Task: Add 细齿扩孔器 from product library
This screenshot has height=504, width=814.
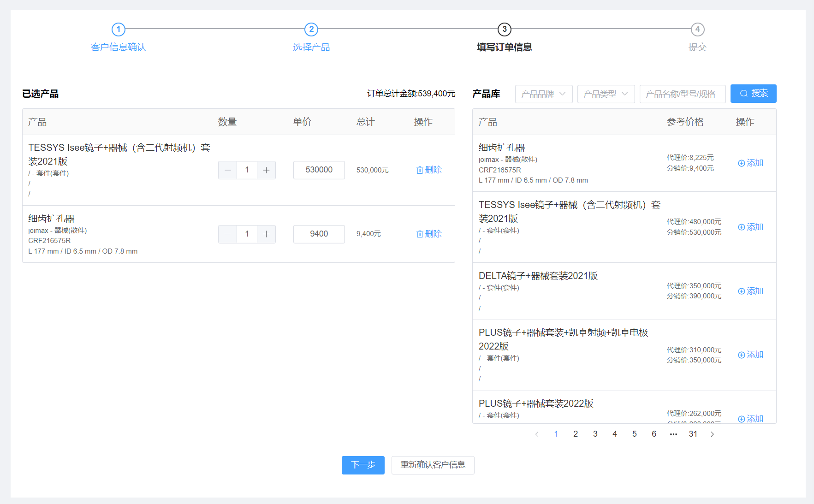Action: point(751,163)
